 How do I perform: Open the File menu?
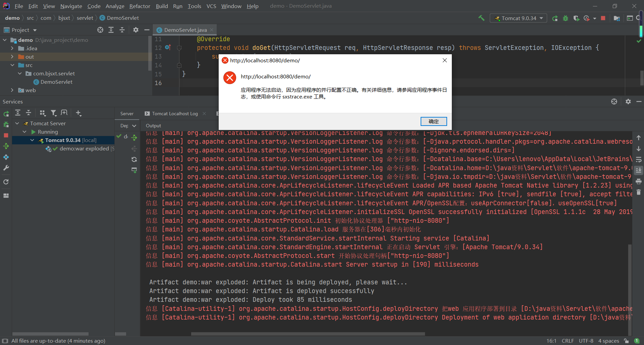(x=19, y=6)
